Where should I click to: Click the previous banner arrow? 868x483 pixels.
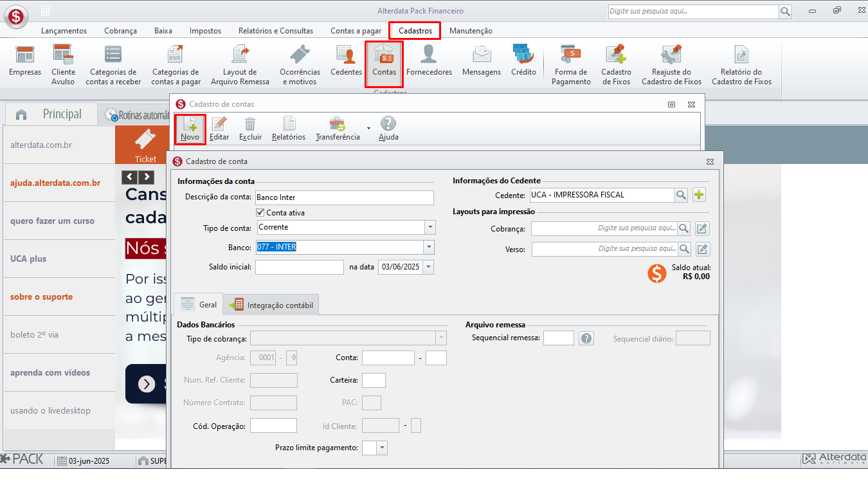130,177
